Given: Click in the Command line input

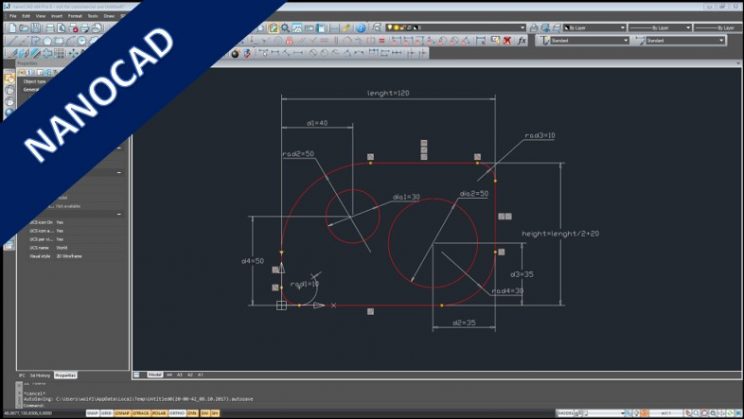Looking at the screenshot, I should [80, 405].
